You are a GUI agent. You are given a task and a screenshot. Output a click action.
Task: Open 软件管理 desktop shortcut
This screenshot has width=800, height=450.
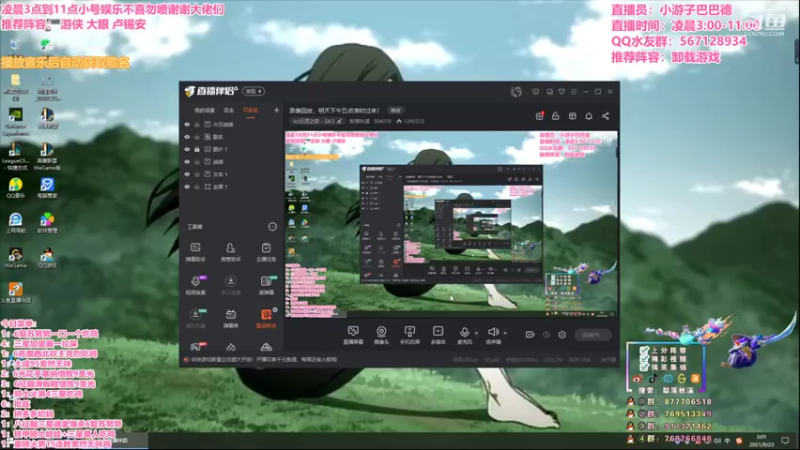[x=47, y=223]
